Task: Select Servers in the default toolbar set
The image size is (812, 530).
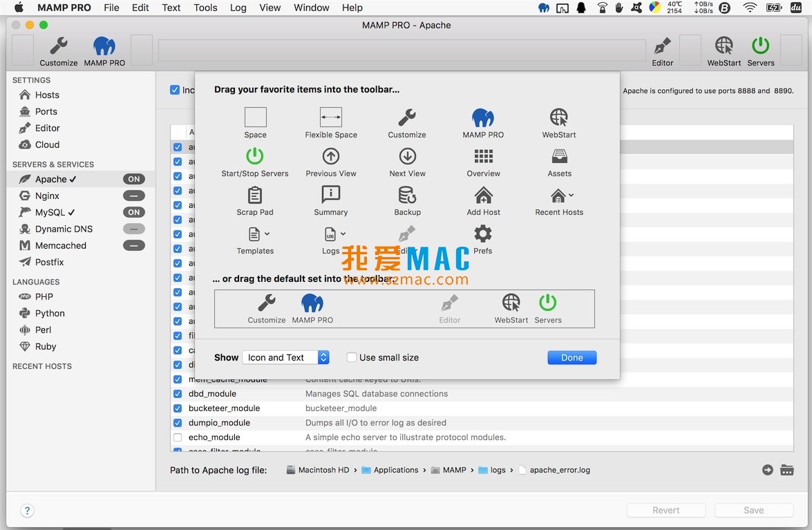Action: (548, 308)
